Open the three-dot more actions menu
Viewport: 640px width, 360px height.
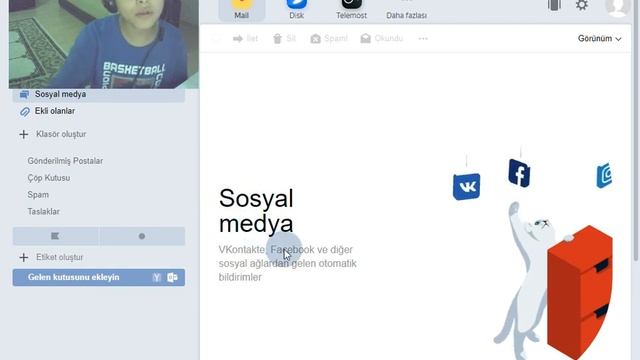423,38
